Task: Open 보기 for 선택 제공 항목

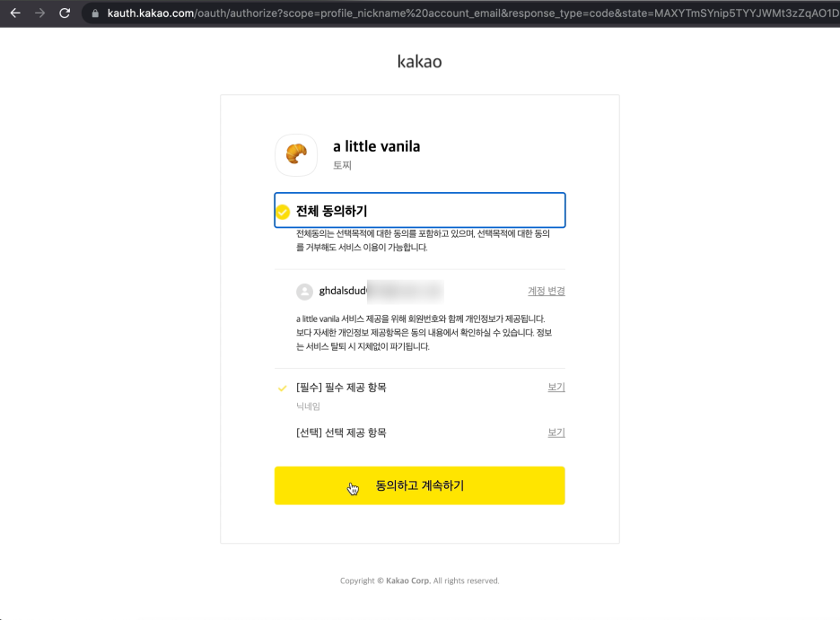Action: [556, 432]
